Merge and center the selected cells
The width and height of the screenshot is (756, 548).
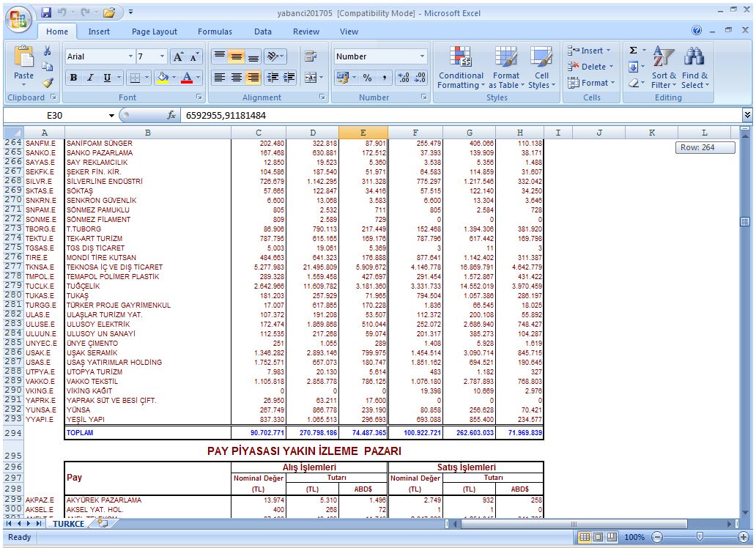[310, 78]
